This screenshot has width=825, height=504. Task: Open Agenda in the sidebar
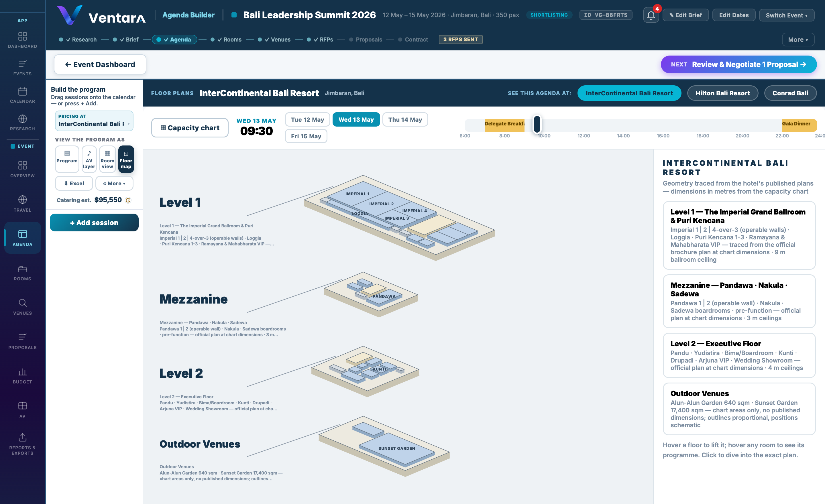coord(22,238)
